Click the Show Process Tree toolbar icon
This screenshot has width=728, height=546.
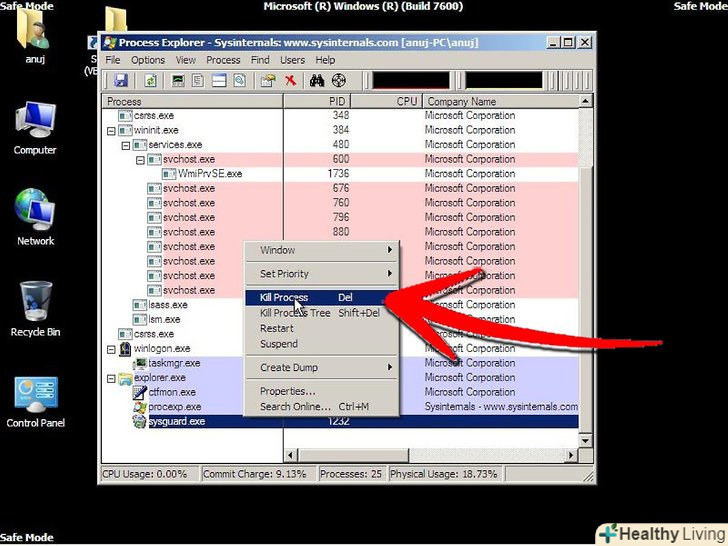click(x=198, y=81)
